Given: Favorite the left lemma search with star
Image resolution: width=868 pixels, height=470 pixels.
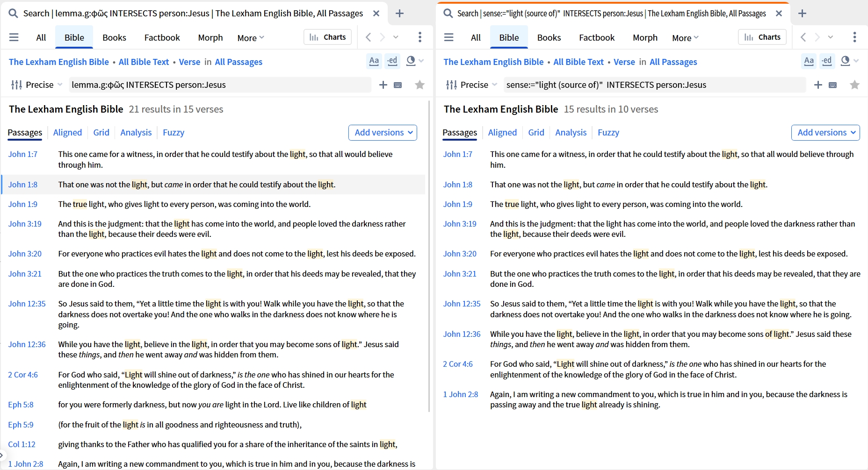Looking at the screenshot, I should (x=420, y=85).
